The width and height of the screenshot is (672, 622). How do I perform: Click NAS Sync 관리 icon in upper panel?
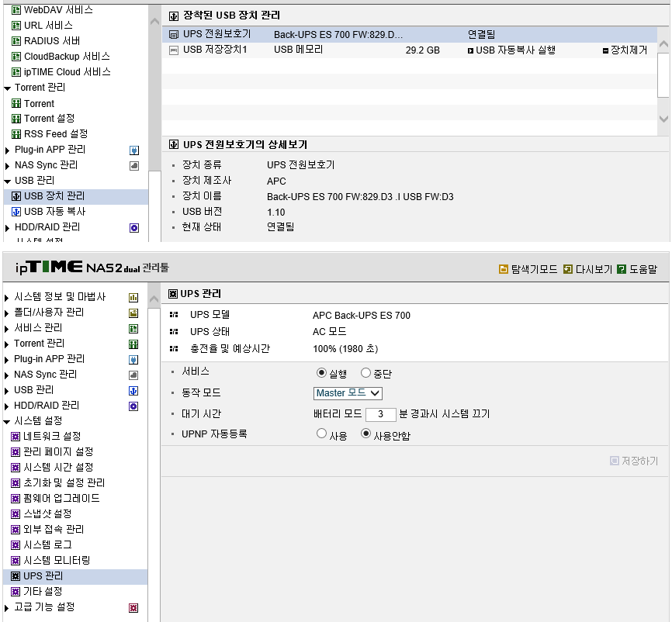[x=134, y=165]
